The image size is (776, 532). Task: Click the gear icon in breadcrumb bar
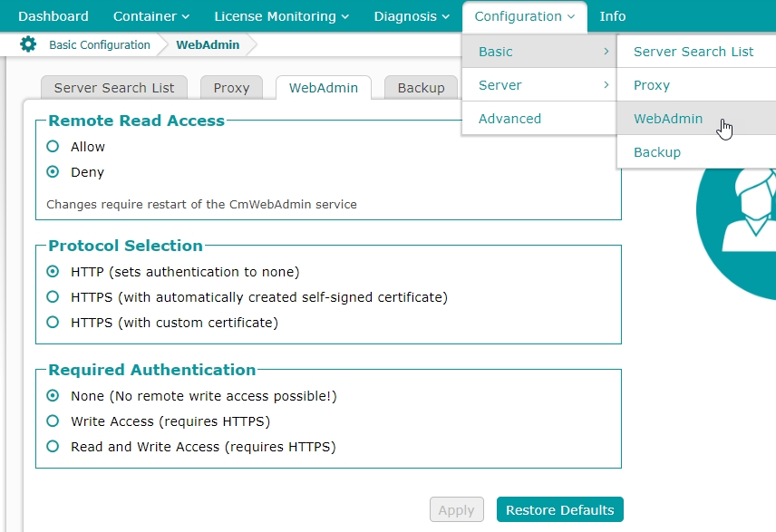[28, 44]
